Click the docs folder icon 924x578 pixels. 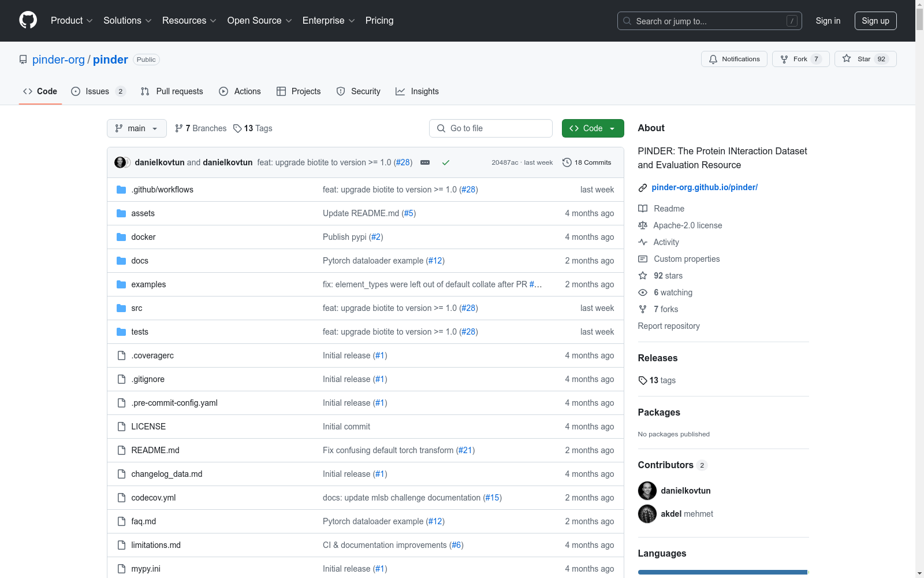[x=121, y=261]
